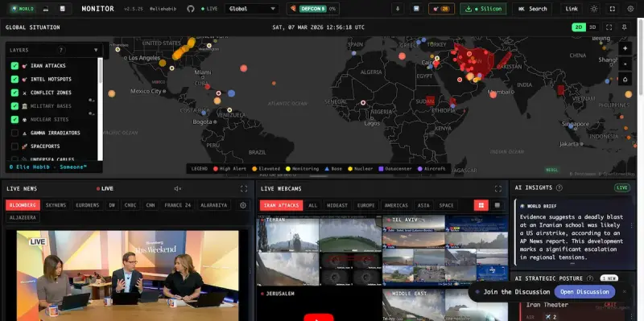
Task: Open AI Strategic Posture info icon
Action: point(590,278)
